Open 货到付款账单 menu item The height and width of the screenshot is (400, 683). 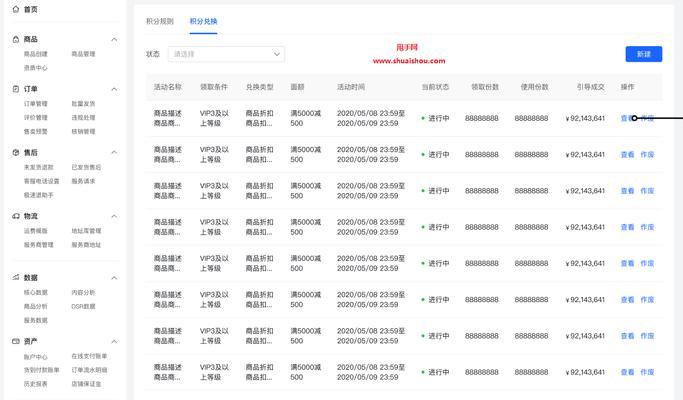pos(41,370)
